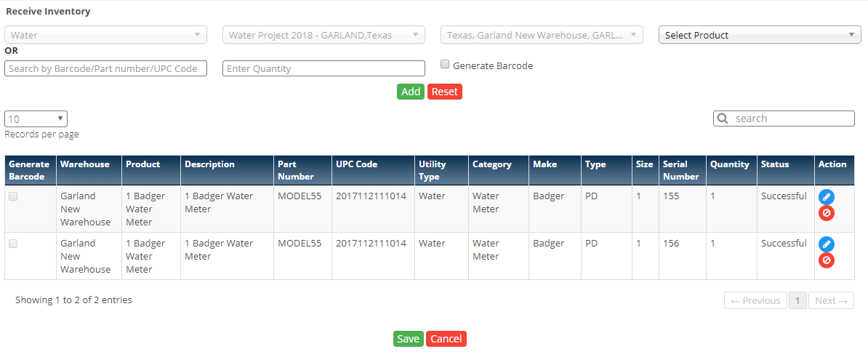Open the Select Product dropdown
This screenshot has height=357, width=868.
(x=760, y=35)
